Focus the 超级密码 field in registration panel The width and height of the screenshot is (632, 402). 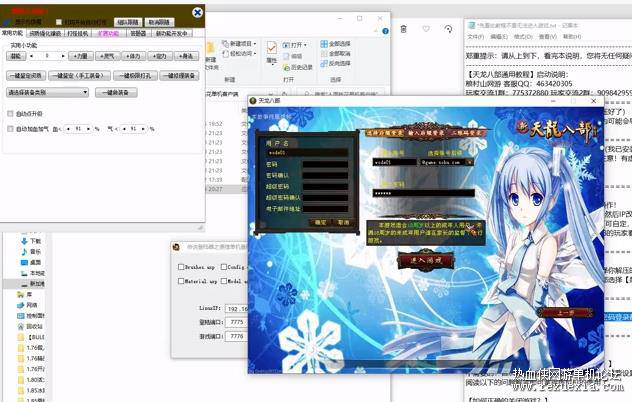coord(325,187)
